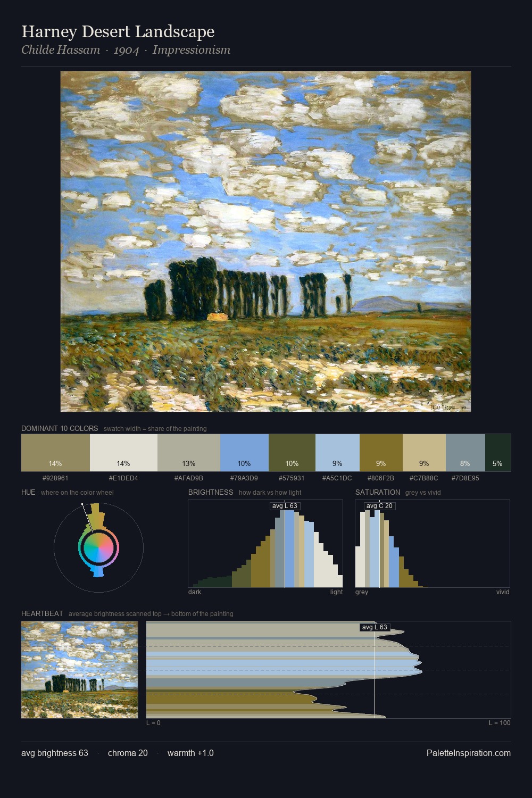
Task: Click the footer avg brightness 63 stat
Action: click(55, 753)
